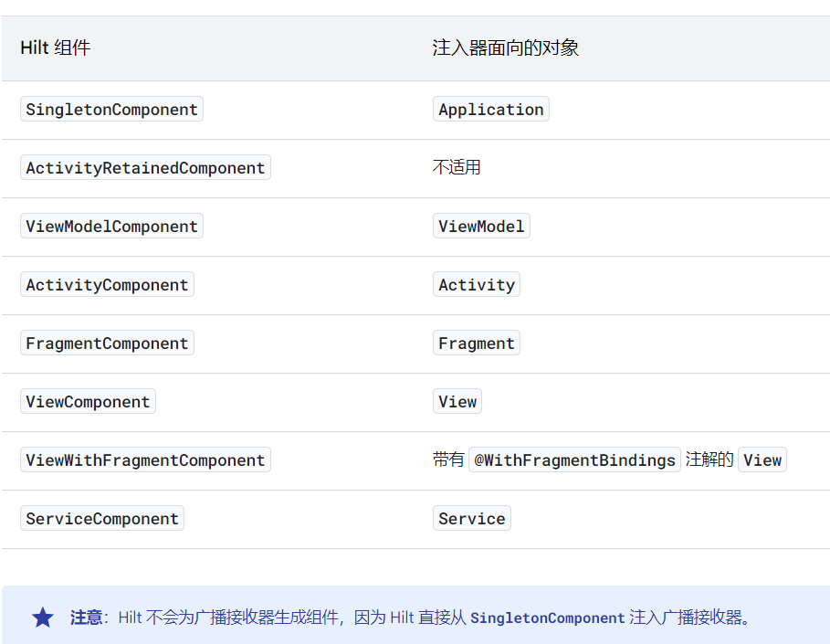Click the Service code chip
This screenshot has width=830, height=644.
471,518
